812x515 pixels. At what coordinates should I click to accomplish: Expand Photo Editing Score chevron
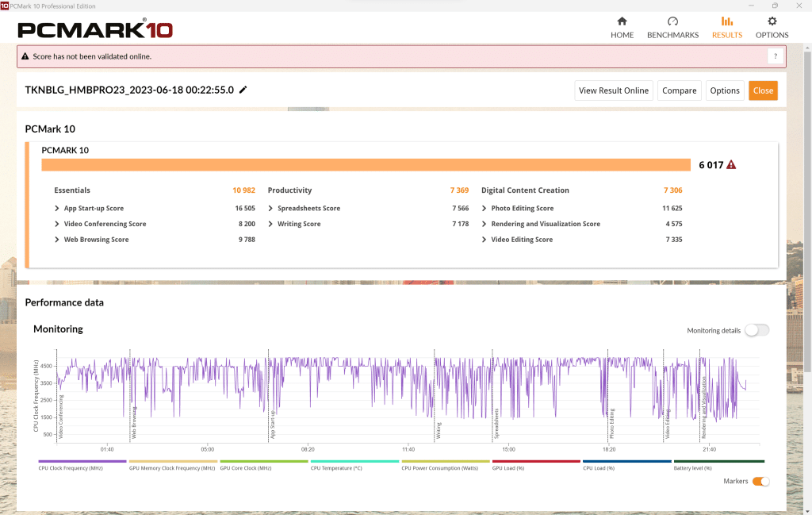tap(485, 208)
